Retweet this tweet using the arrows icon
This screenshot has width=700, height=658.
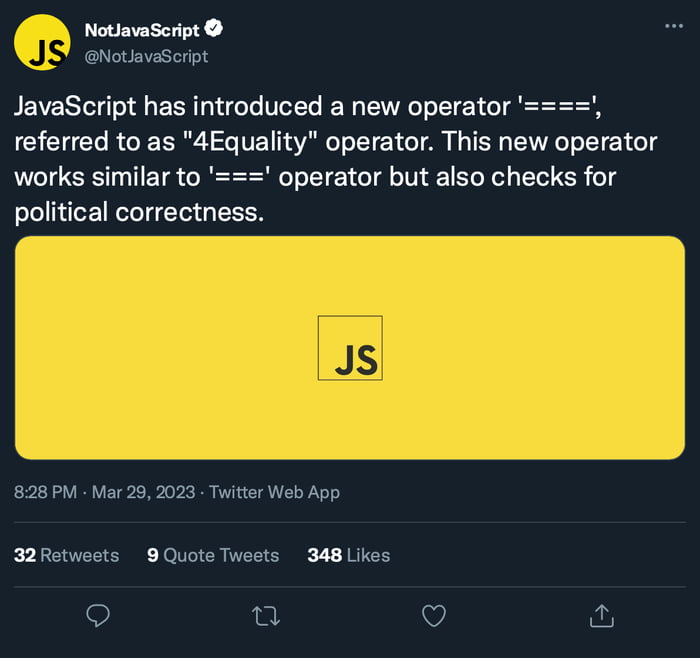(x=266, y=615)
